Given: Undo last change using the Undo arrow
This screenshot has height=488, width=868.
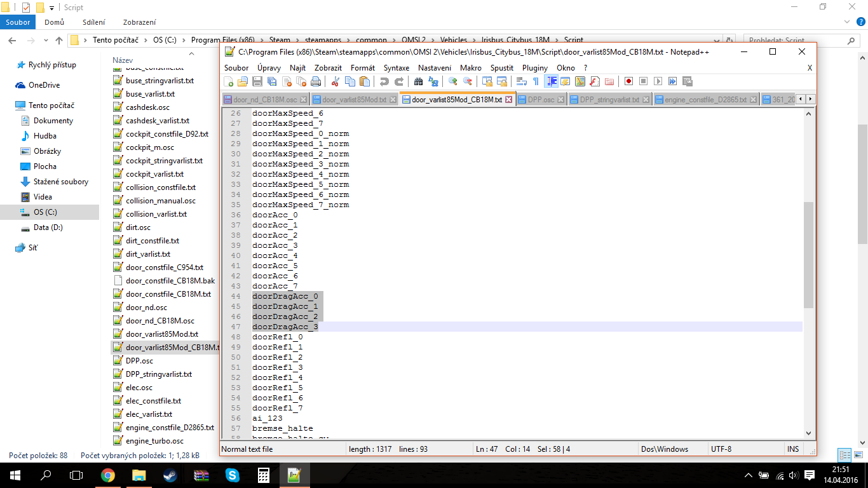Looking at the screenshot, I should tap(384, 81).
